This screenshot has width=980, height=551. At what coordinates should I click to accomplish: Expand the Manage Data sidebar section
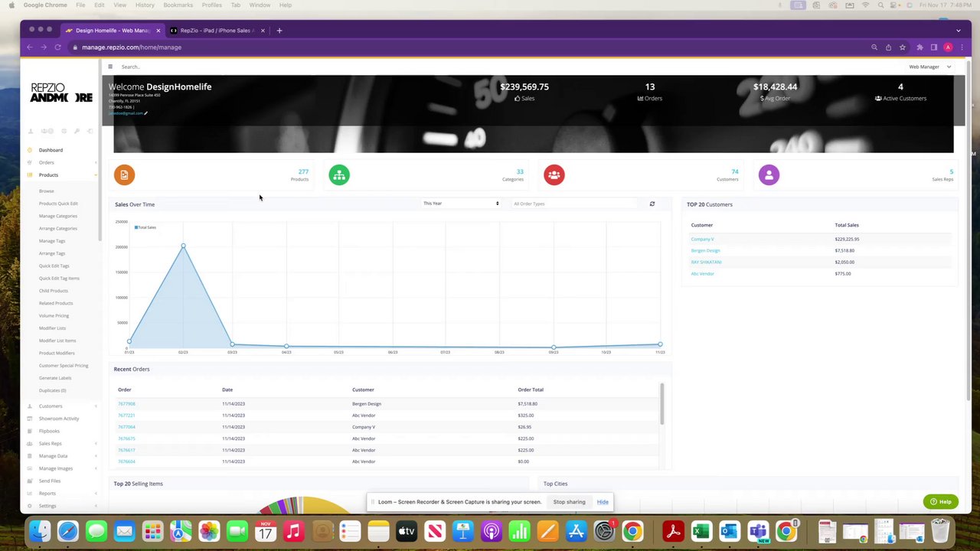pos(61,456)
